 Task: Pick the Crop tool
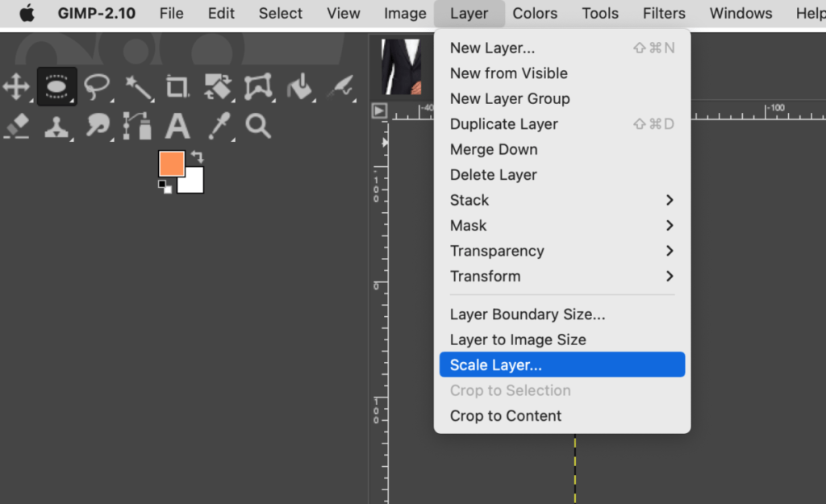pos(177,86)
